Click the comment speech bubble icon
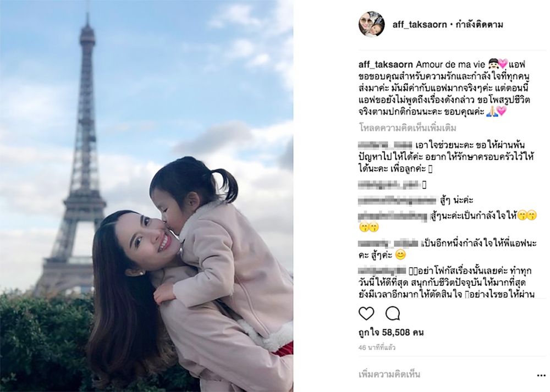Image resolution: width=550 pixels, height=392 pixels. tap(393, 313)
